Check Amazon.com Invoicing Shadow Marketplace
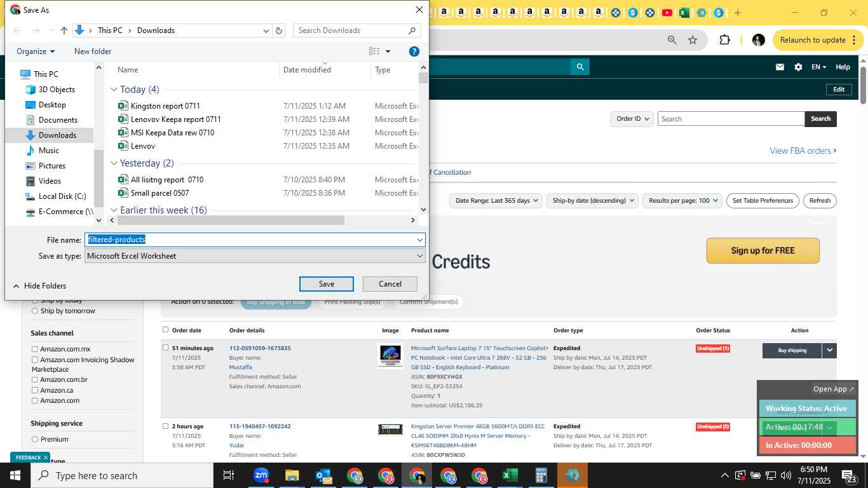868x488 pixels. (x=35, y=360)
